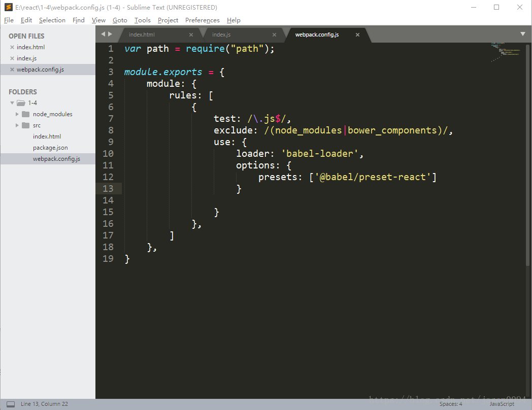Go to next tab with right arrow
532x410 pixels.
coord(110,34)
